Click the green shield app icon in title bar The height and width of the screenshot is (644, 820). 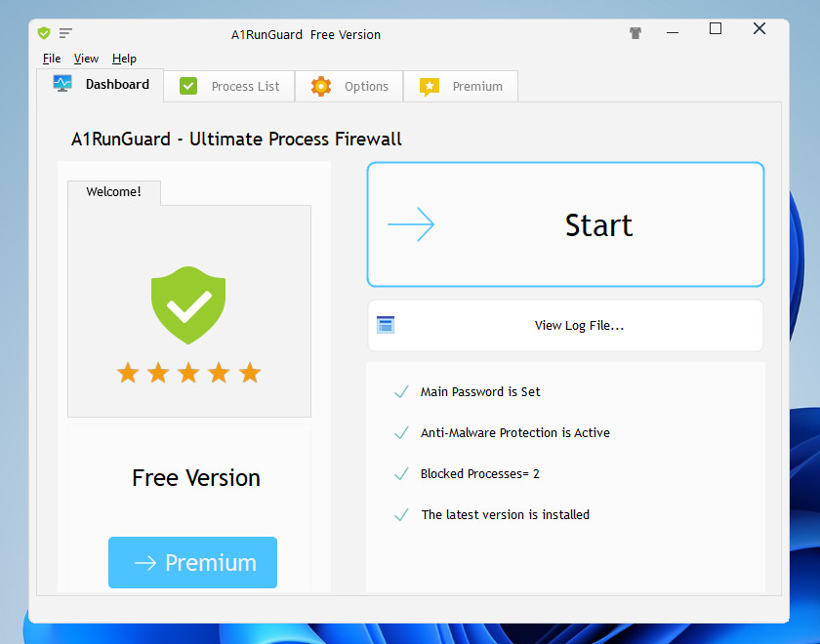44,33
